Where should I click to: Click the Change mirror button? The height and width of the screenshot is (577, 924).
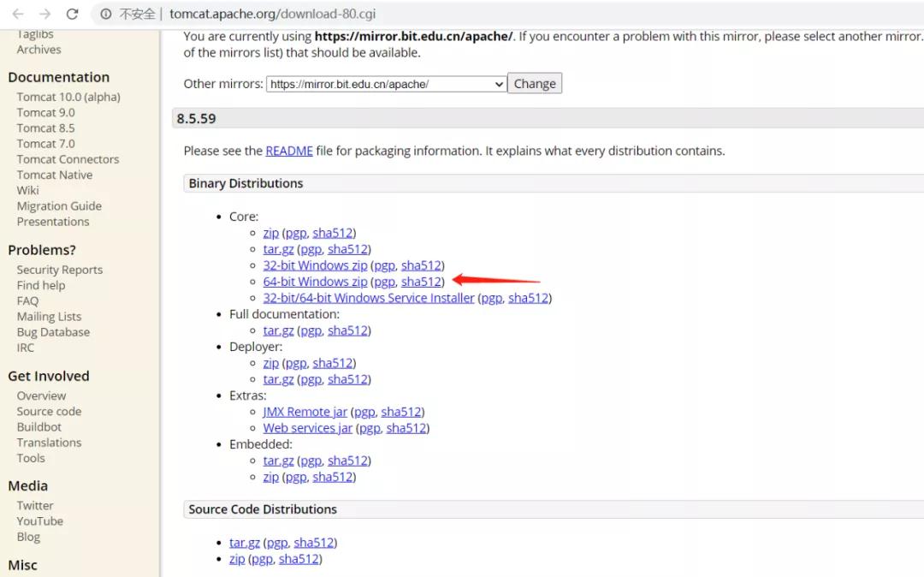[x=535, y=84]
